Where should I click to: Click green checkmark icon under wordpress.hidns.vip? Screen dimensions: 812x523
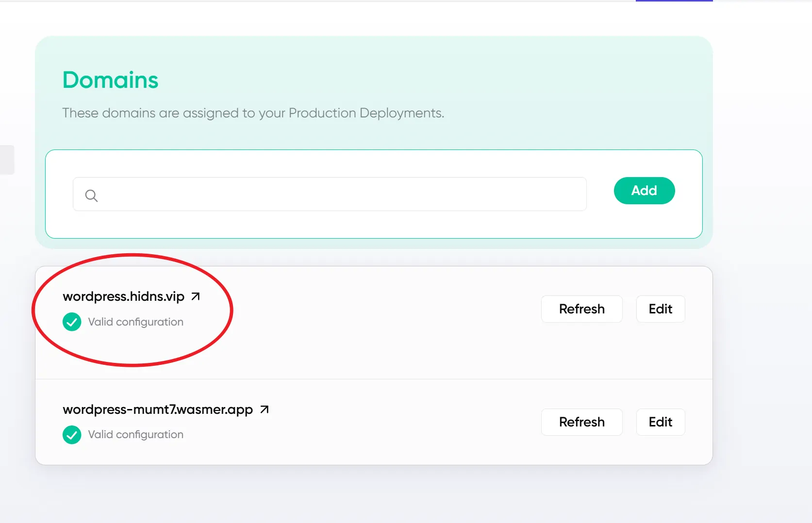72,322
